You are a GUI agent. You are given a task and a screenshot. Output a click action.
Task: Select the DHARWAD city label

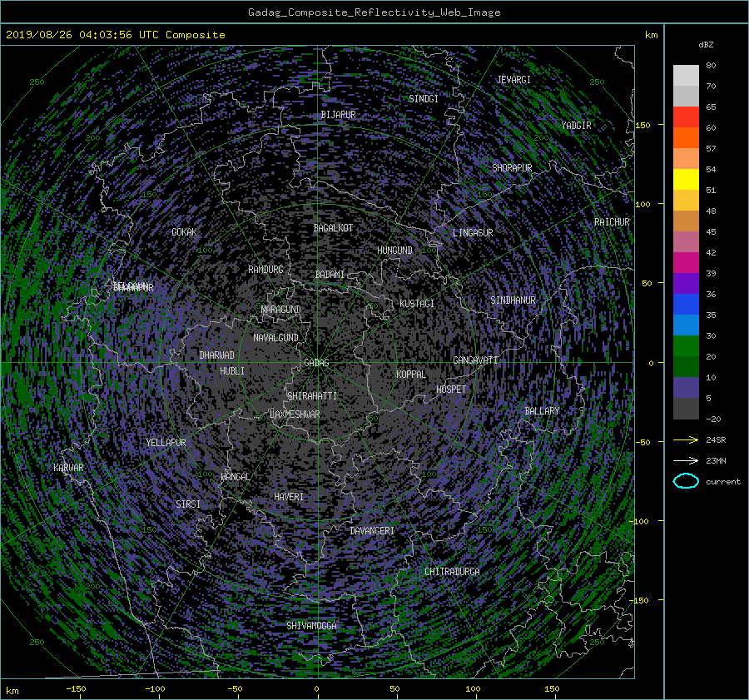pos(216,355)
